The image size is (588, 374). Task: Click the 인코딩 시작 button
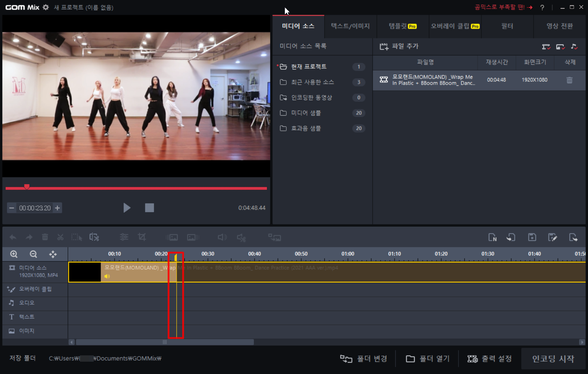(x=553, y=359)
